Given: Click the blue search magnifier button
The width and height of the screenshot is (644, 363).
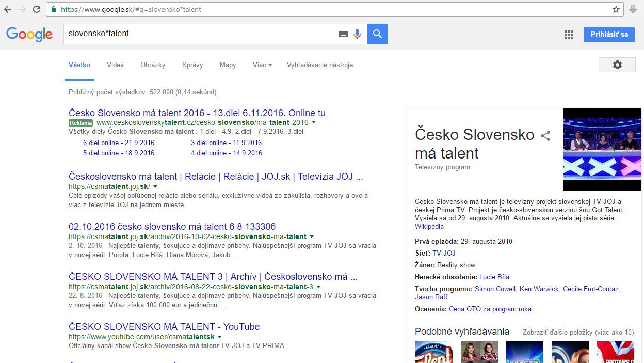Looking at the screenshot, I should click(377, 34).
